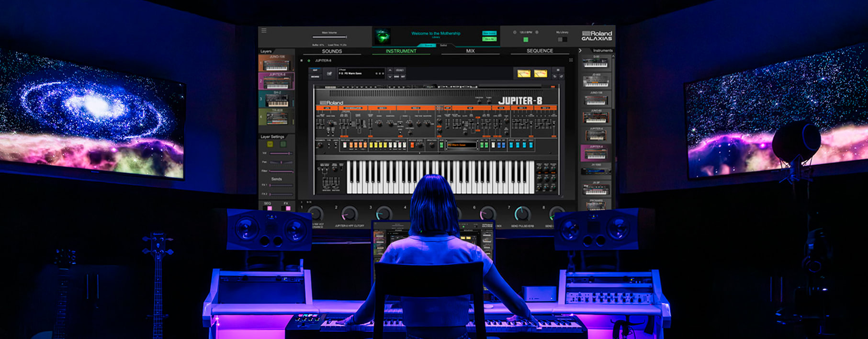The width and height of the screenshot is (868, 339).
Task: Adjust the Main Volume slider
Action: 329,37
